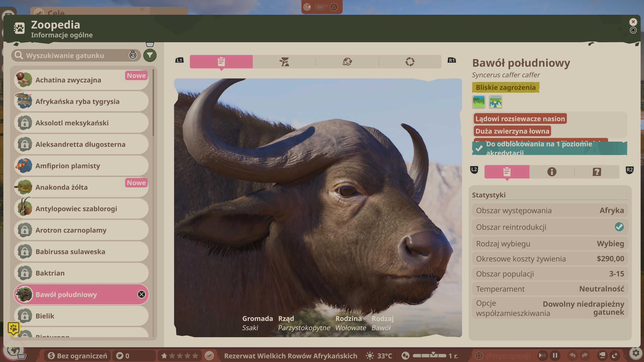Click into Wyszukiwanie gatunku search field
Image resolution: width=644 pixels, height=362 pixels.
76,55
